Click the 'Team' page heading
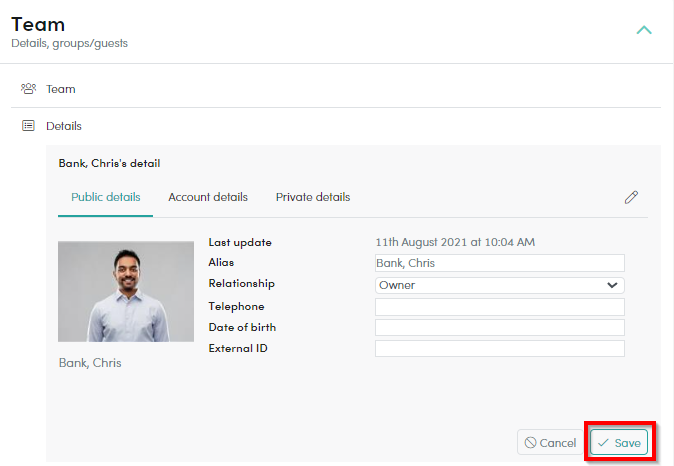Viewport: 674px width, 466px height. tap(38, 25)
